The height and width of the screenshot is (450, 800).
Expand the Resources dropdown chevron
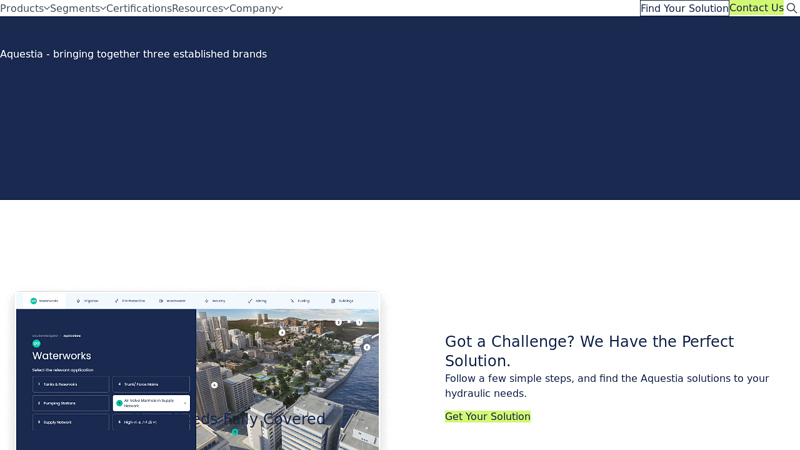(x=226, y=8)
